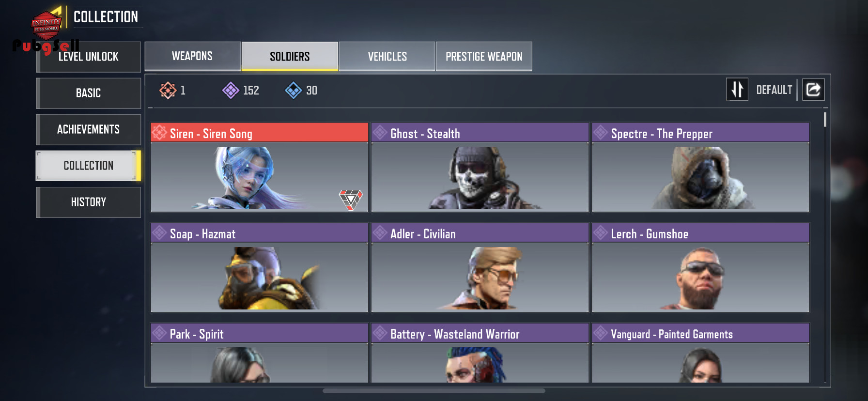Screen dimensions: 868x401
Task: Go to the ACHIEVEMENTS section
Action: click(88, 129)
